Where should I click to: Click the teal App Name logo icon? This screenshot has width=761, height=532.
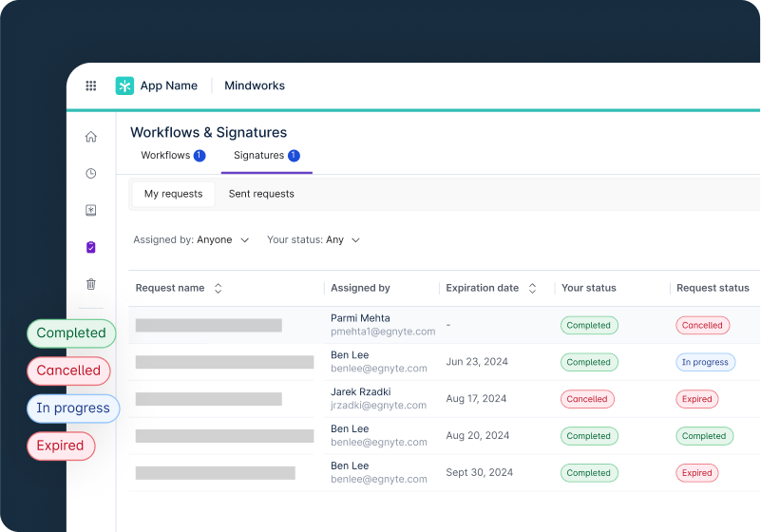pyautogui.click(x=124, y=85)
